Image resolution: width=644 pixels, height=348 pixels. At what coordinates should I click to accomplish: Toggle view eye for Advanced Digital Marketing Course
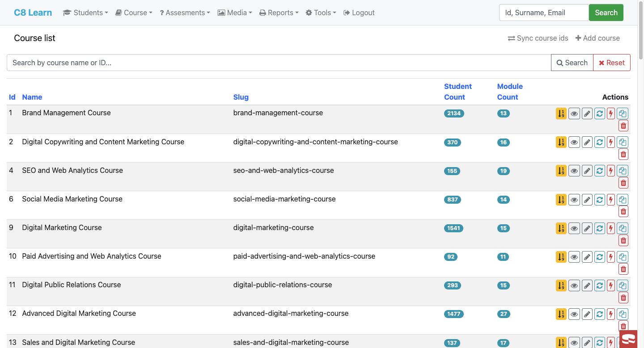pyautogui.click(x=574, y=314)
